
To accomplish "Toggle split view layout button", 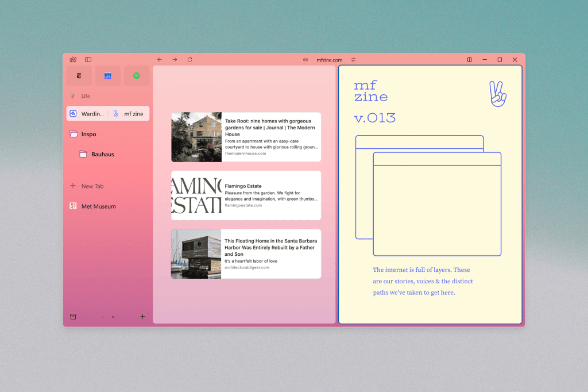I will tap(470, 60).
